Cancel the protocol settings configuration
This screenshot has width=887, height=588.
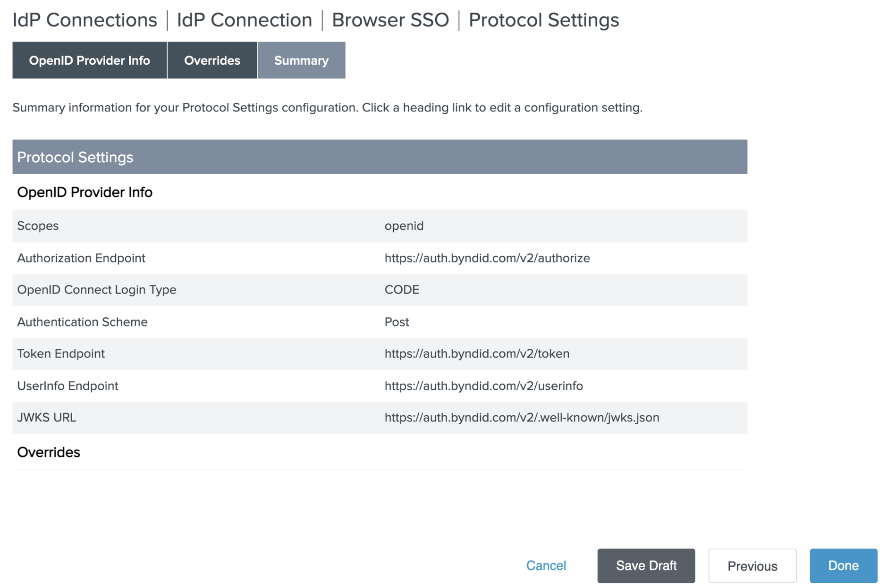[x=546, y=565]
